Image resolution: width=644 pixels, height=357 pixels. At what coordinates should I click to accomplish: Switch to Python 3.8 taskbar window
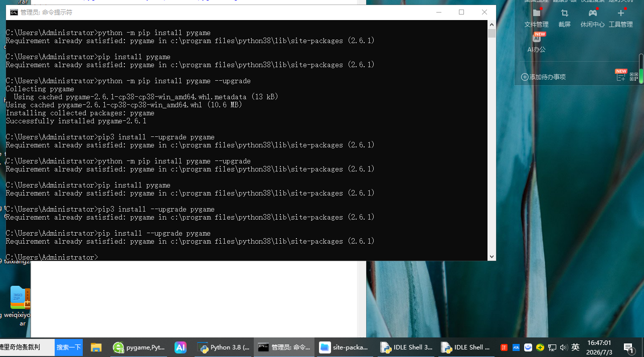coord(224,347)
